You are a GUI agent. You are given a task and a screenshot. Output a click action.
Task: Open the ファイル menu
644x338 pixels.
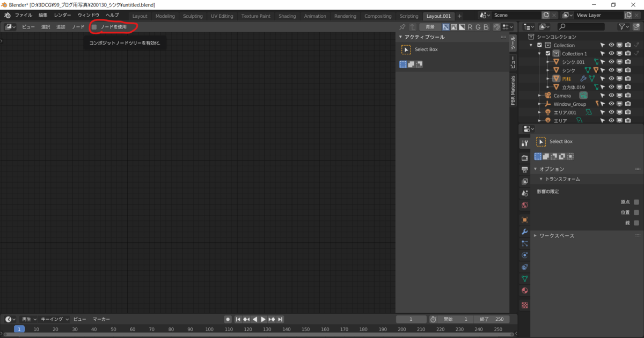[23, 16]
